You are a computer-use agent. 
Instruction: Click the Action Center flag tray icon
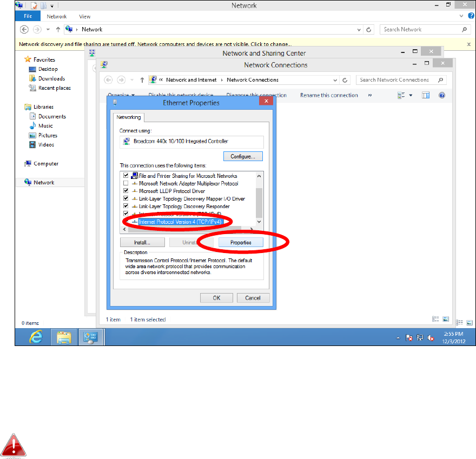[x=409, y=338]
